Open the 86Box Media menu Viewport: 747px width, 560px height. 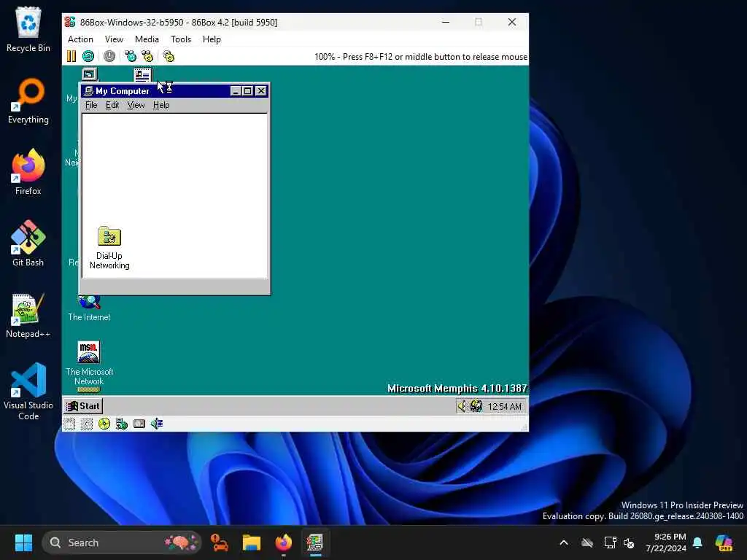point(147,39)
